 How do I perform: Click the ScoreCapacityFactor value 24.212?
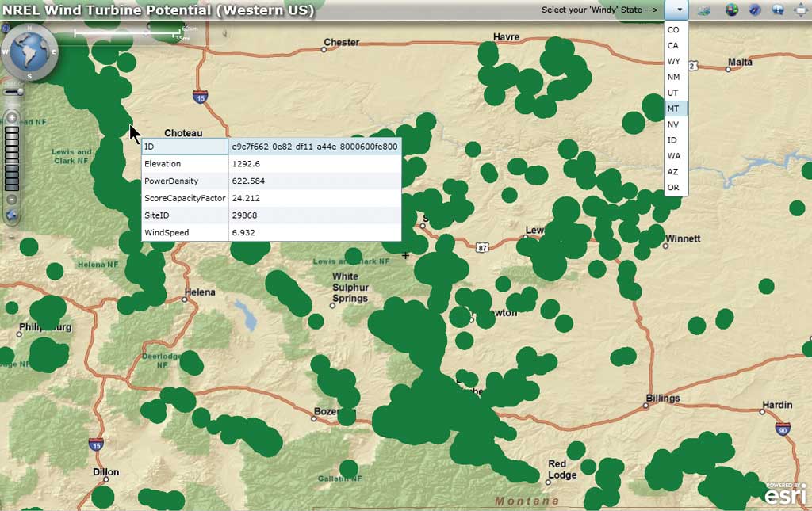315,198
